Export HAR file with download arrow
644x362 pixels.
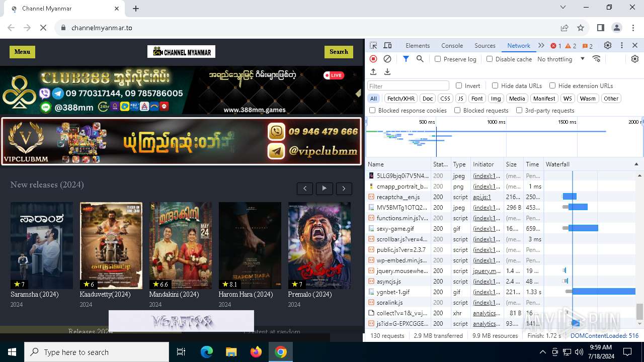(x=387, y=72)
